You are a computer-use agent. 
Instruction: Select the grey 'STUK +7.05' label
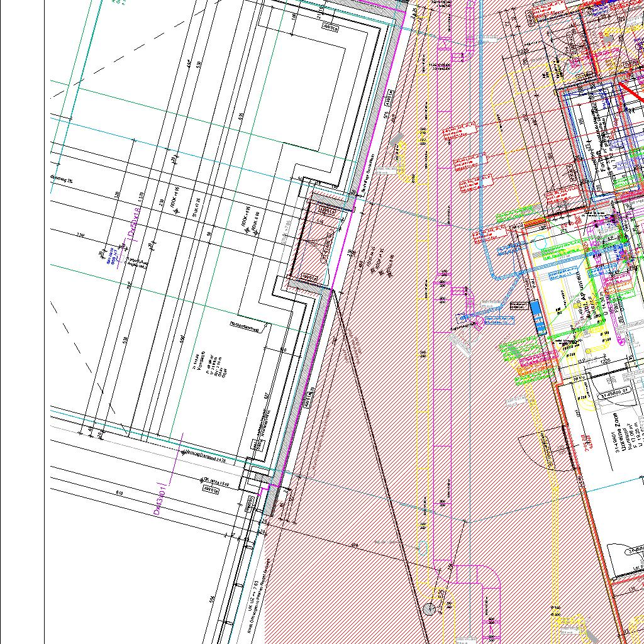tap(286, 233)
